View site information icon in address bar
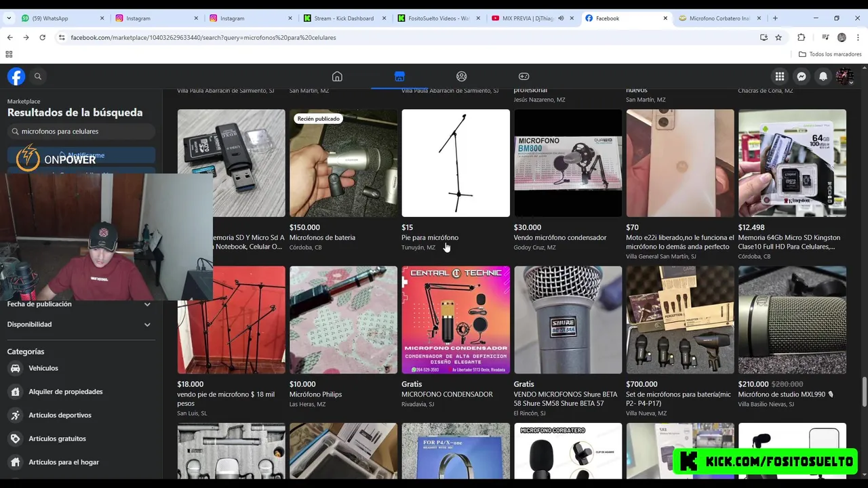 tap(62, 37)
